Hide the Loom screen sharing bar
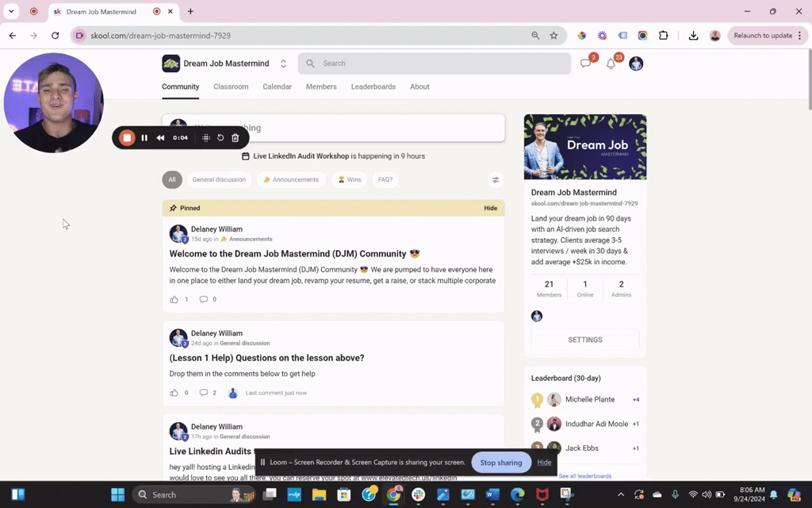 pyautogui.click(x=544, y=463)
